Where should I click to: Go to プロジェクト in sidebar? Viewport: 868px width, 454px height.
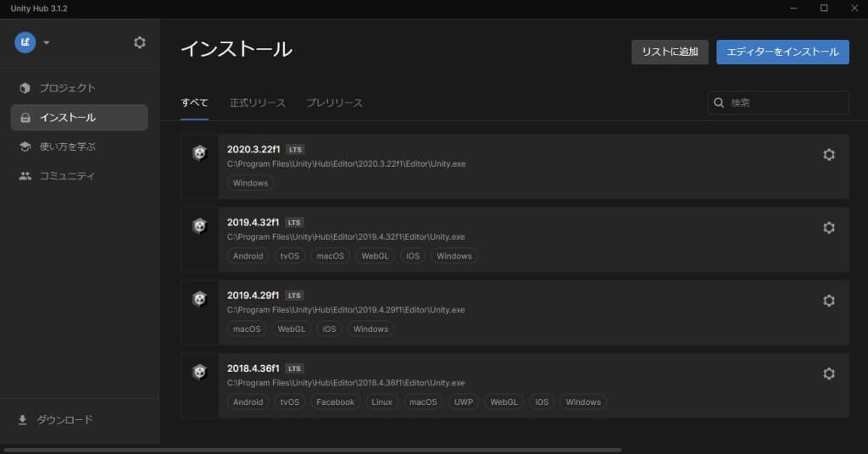tap(79, 88)
